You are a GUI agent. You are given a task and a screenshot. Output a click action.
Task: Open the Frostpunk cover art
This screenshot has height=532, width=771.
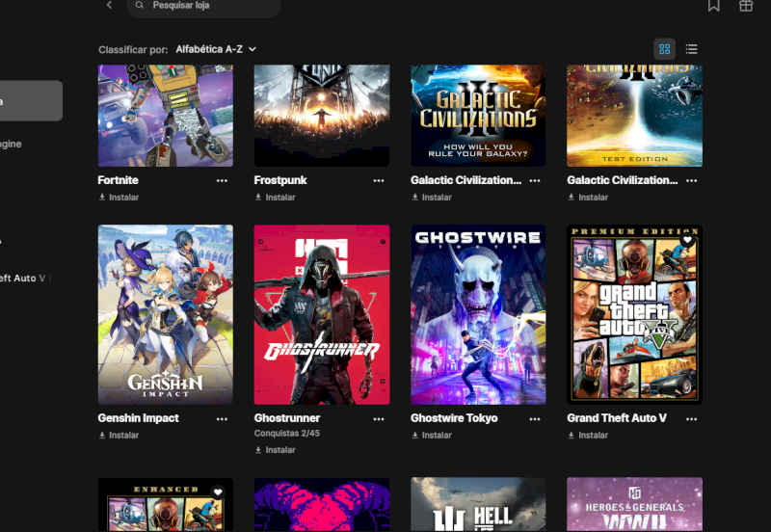pos(322,116)
